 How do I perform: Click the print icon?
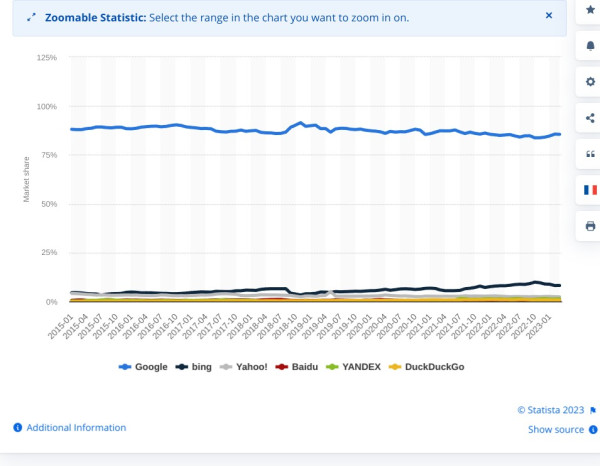click(x=590, y=226)
